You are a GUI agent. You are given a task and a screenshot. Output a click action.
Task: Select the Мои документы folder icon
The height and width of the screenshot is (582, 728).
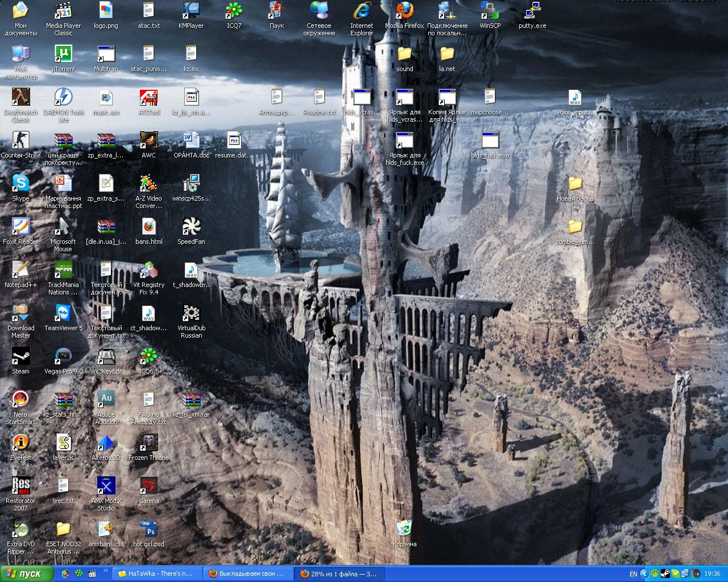click(20, 19)
